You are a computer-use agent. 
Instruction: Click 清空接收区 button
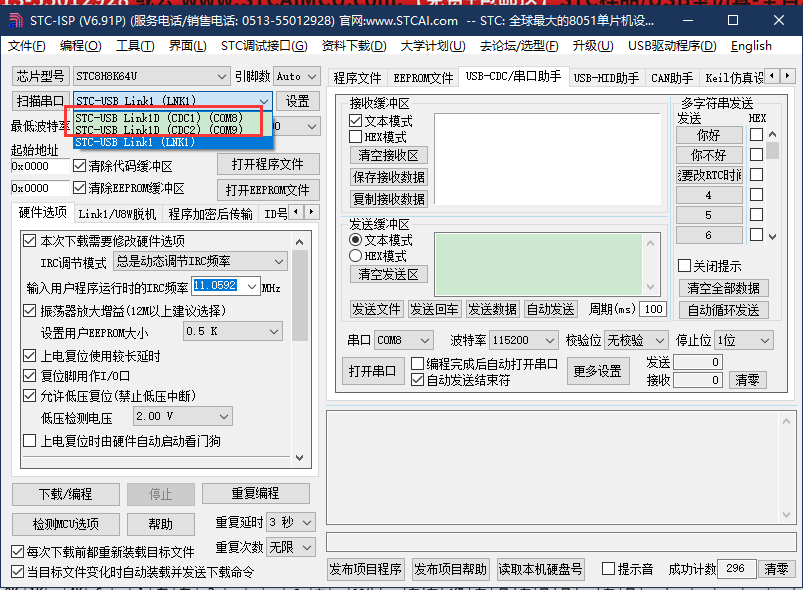tap(389, 155)
